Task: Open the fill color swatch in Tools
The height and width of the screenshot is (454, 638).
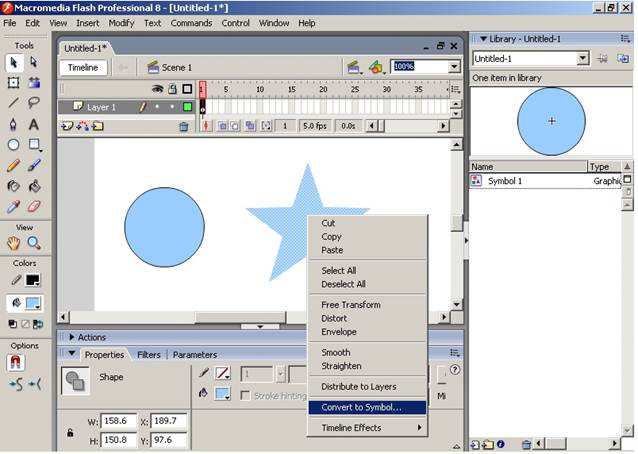Action: tap(33, 303)
